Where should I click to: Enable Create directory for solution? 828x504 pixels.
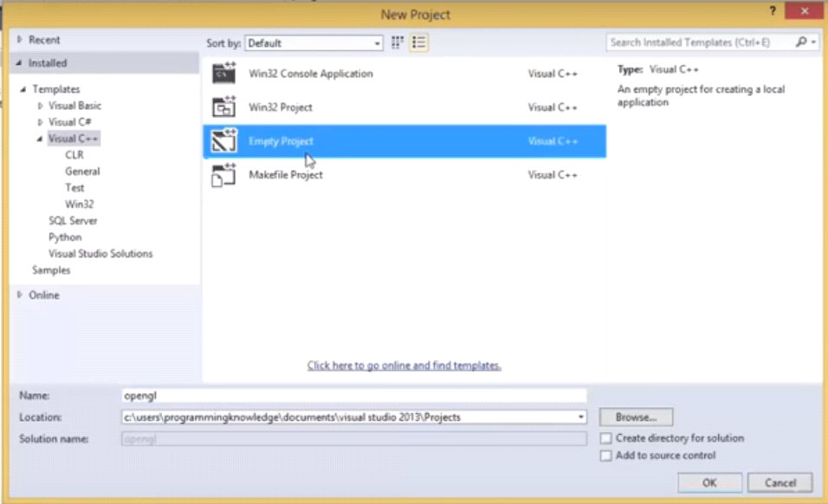(x=605, y=438)
